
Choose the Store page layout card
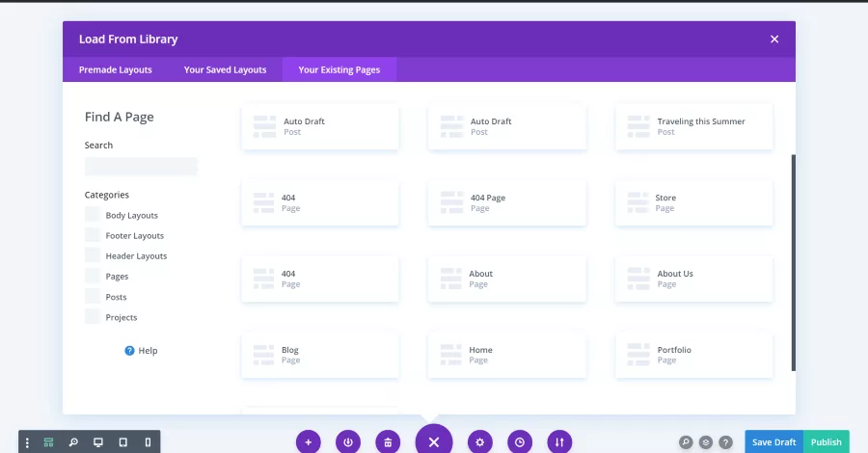693,203
